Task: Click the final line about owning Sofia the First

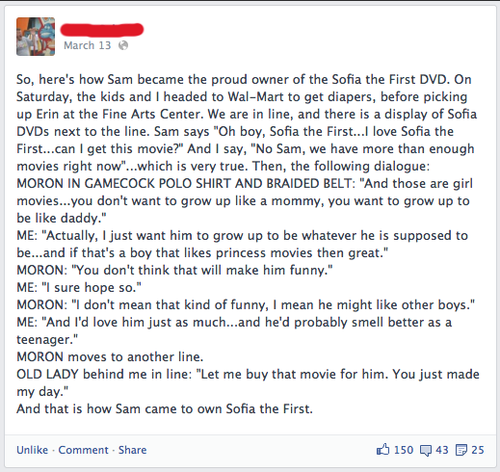Action: tap(165, 409)
